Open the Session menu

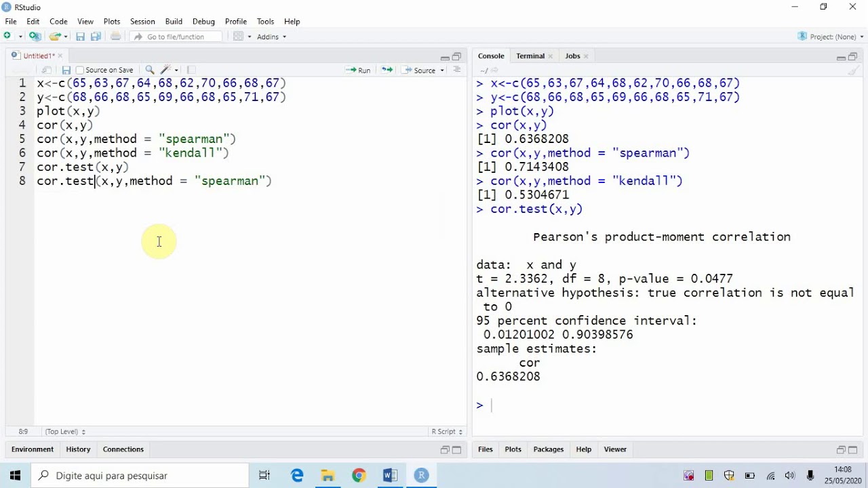(142, 22)
